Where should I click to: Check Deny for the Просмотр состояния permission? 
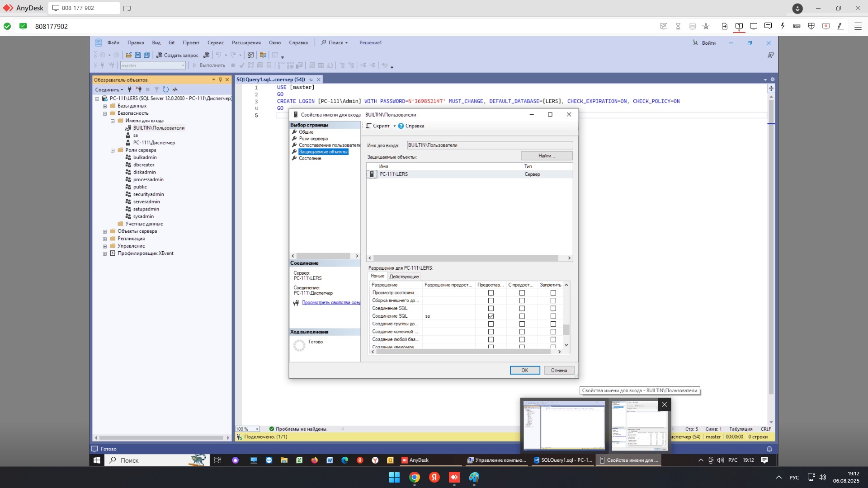553,293
